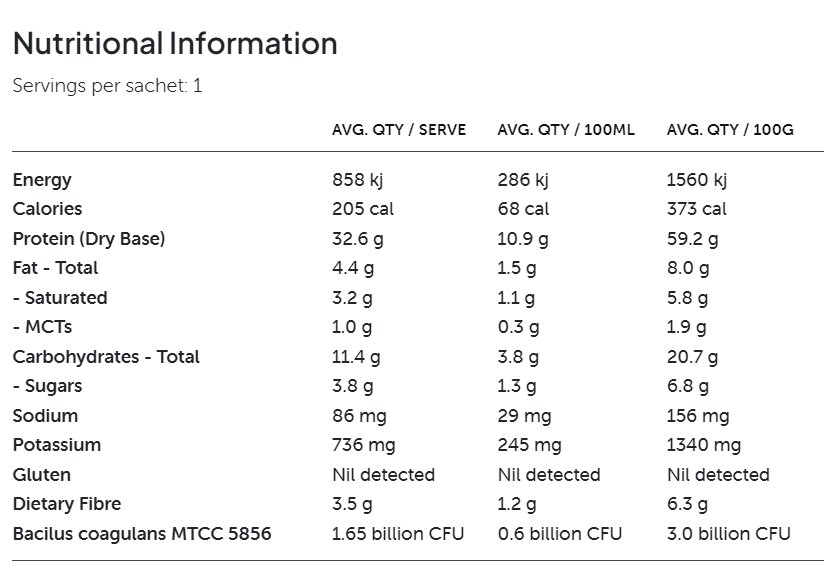Image resolution: width=828 pixels, height=582 pixels.
Task: Click the Fat - Total row label
Action: [x=55, y=268]
